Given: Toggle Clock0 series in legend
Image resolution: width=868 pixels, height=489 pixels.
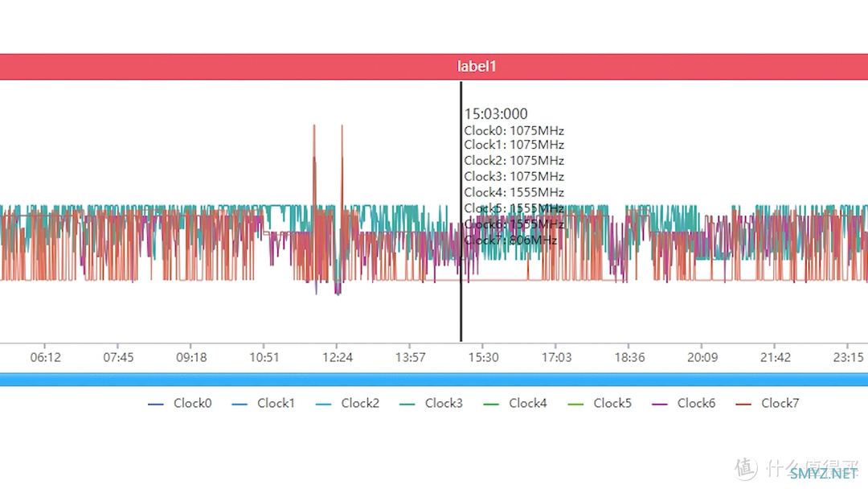Looking at the screenshot, I should 180,403.
